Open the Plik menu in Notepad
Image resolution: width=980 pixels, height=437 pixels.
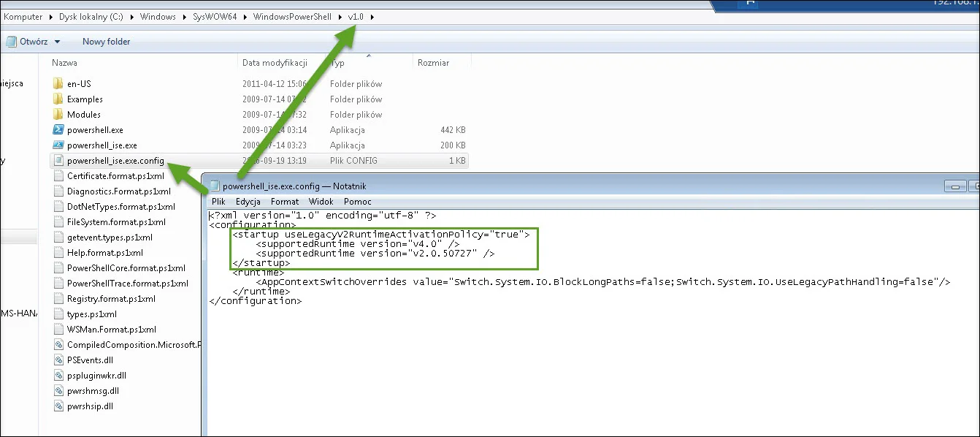218,202
